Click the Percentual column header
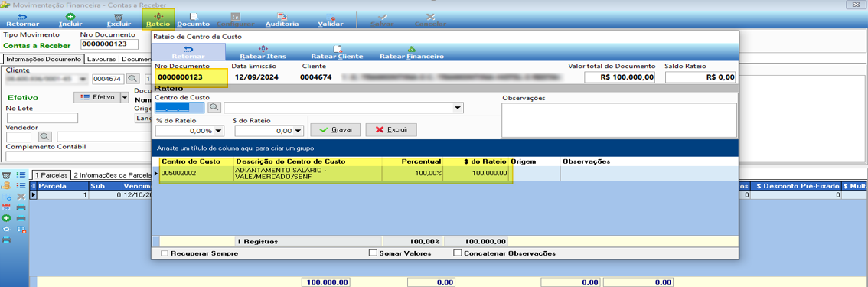This screenshot has height=287, width=868. [413, 161]
